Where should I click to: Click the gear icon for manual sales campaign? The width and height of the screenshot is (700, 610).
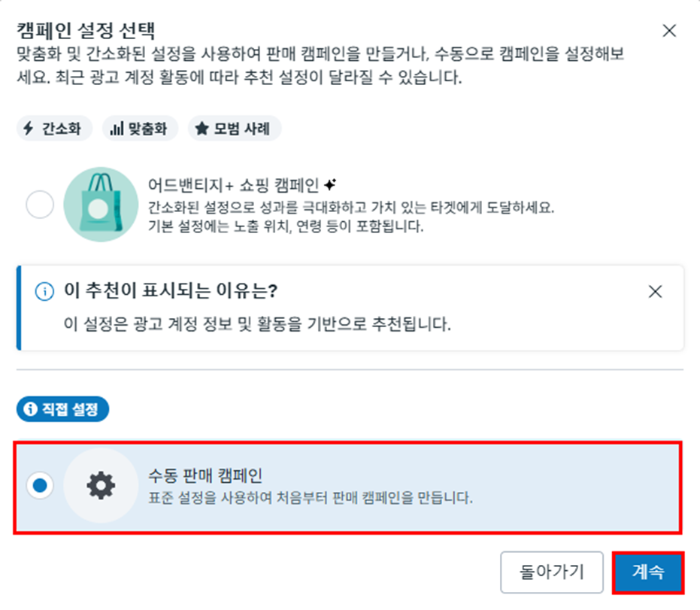pos(101,485)
